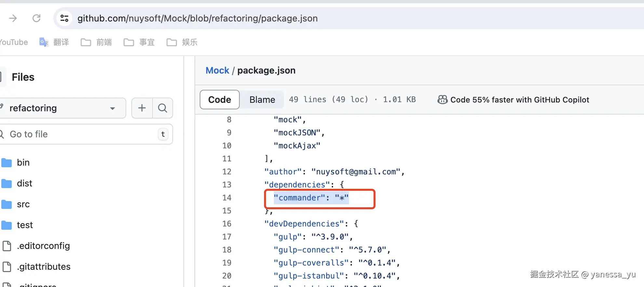Click the .editorconfig file icon
The image size is (644, 287).
click(7, 246)
